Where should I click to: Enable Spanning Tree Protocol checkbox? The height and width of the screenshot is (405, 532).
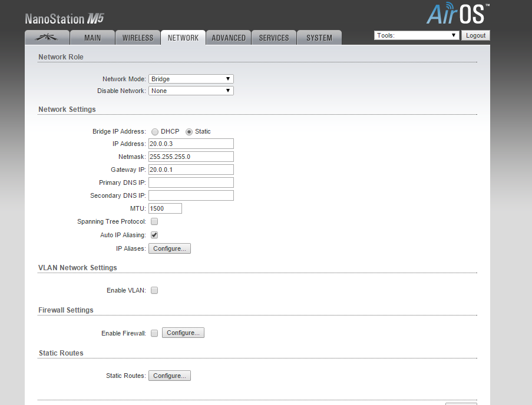(154, 221)
